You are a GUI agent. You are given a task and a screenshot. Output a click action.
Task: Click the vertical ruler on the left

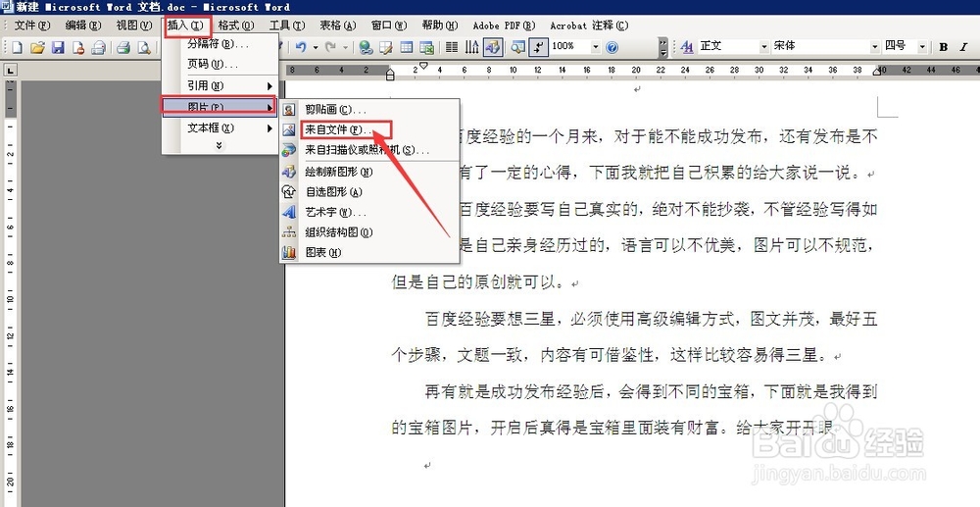click(x=10, y=294)
